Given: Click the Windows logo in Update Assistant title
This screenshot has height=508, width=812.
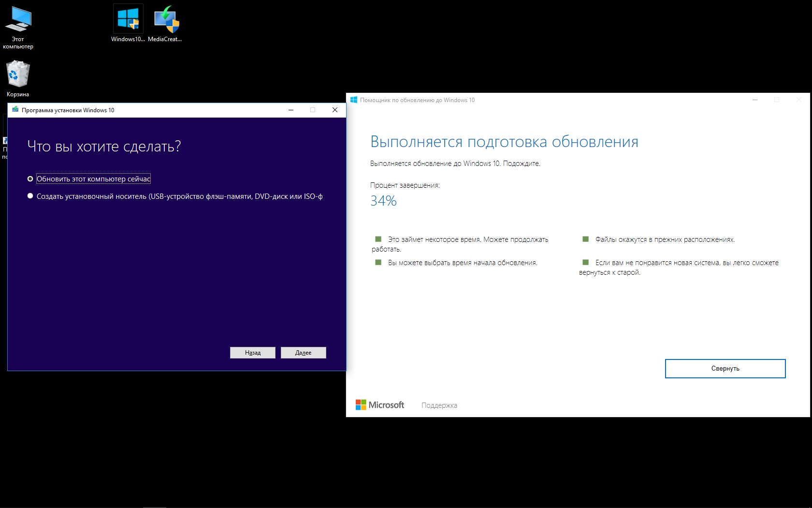Looking at the screenshot, I should (354, 100).
